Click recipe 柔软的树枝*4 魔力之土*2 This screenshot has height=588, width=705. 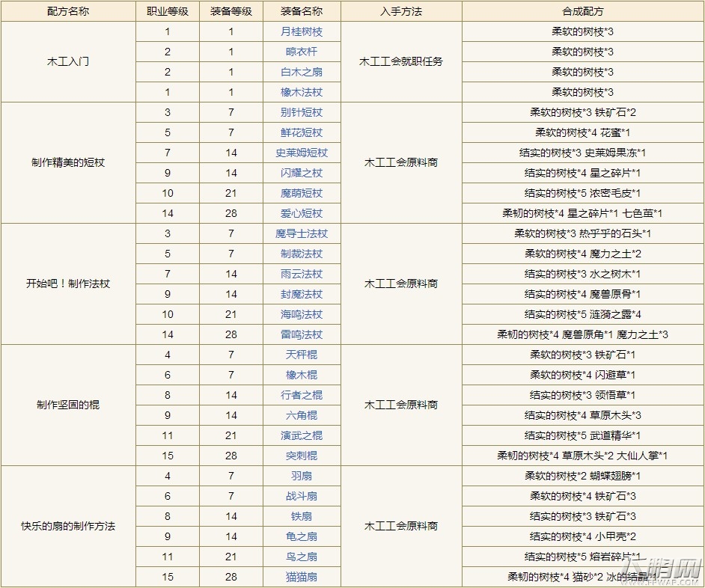pos(583,254)
